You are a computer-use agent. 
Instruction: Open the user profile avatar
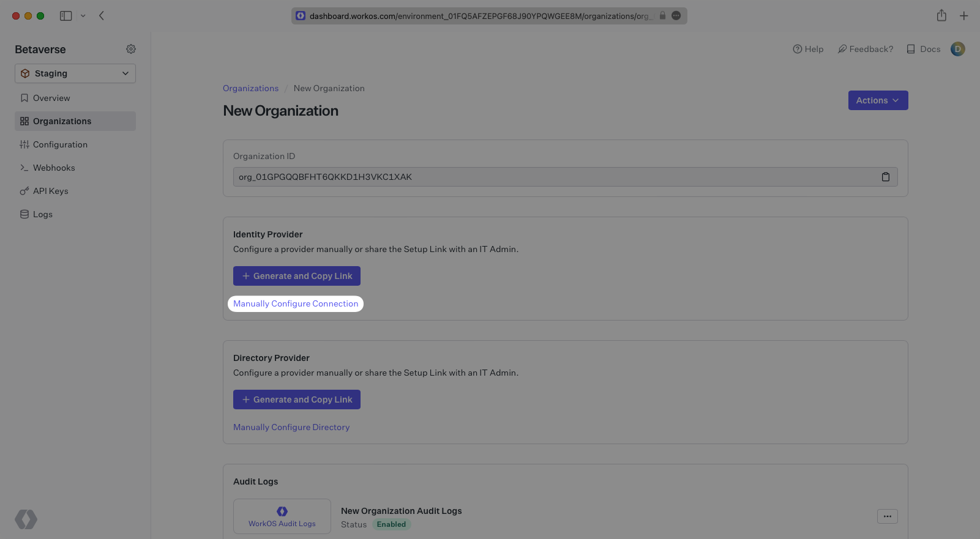tap(957, 49)
